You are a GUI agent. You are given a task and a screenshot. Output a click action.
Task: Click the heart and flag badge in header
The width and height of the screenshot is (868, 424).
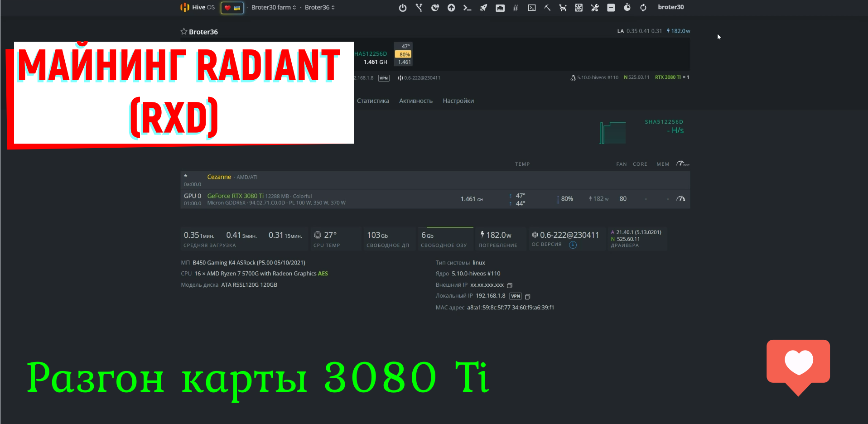point(232,8)
